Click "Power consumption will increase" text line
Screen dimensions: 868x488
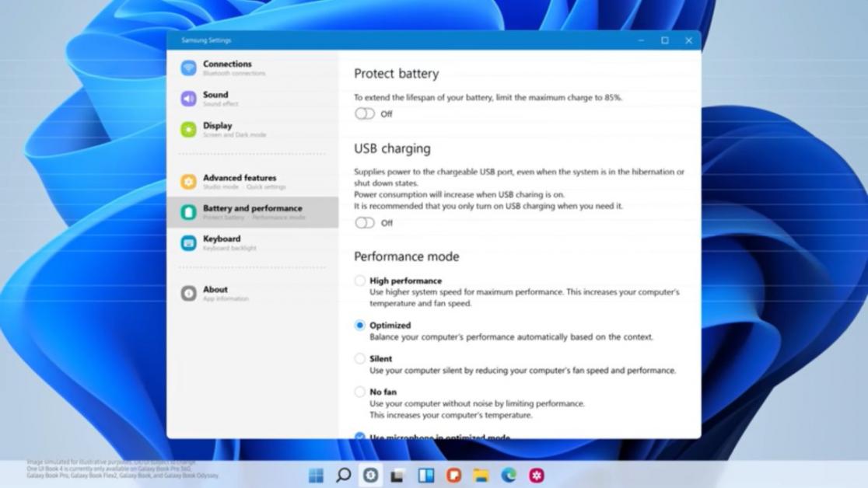click(x=460, y=195)
